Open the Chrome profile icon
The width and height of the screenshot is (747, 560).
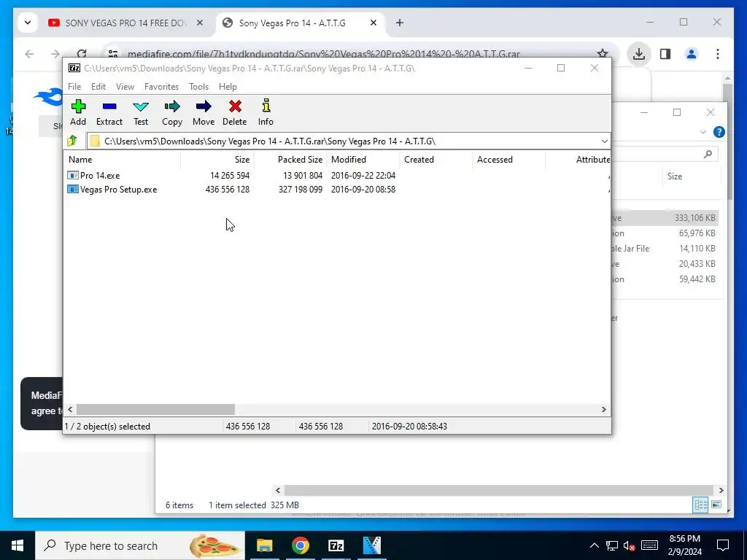(692, 54)
